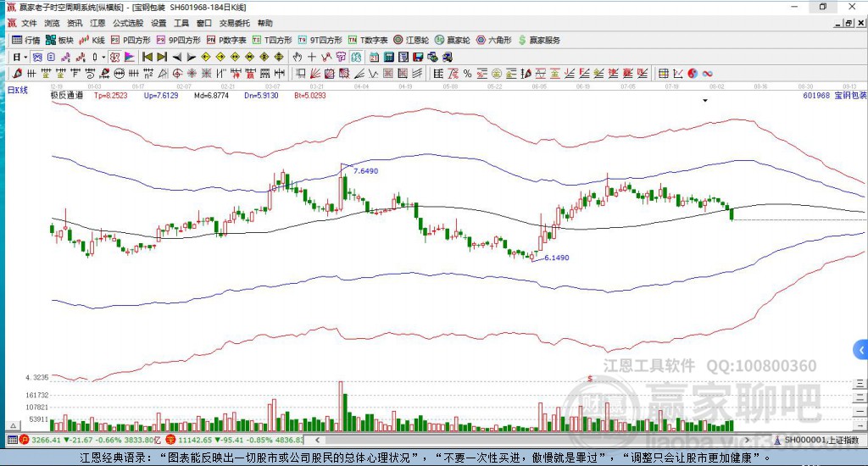Open the 交易委托 menu
The height and width of the screenshot is (466, 868).
tap(234, 23)
